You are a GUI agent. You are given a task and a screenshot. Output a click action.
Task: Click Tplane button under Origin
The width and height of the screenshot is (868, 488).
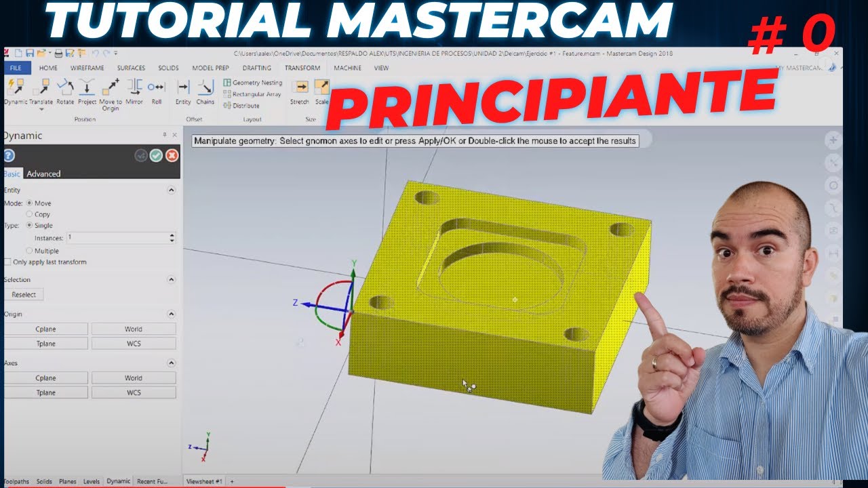coord(46,344)
